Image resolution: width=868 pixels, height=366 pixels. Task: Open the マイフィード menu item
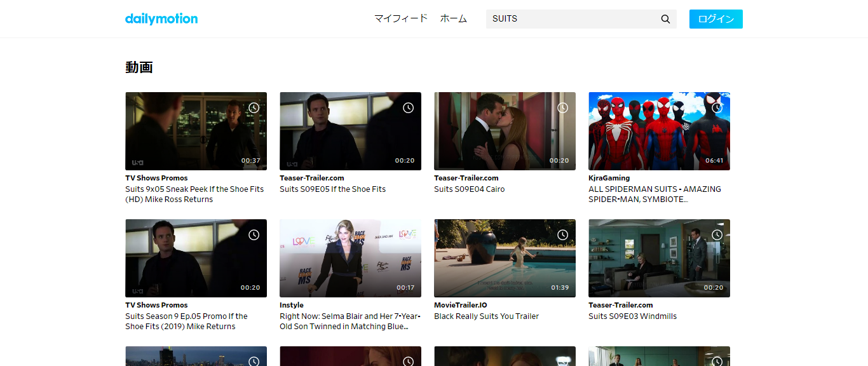[x=401, y=18]
